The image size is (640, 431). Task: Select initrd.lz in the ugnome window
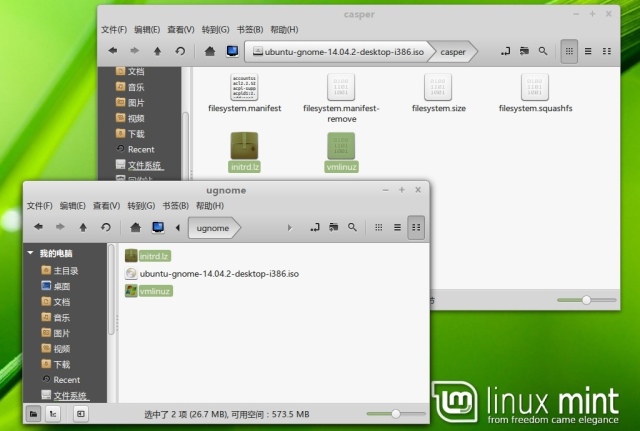[148, 256]
